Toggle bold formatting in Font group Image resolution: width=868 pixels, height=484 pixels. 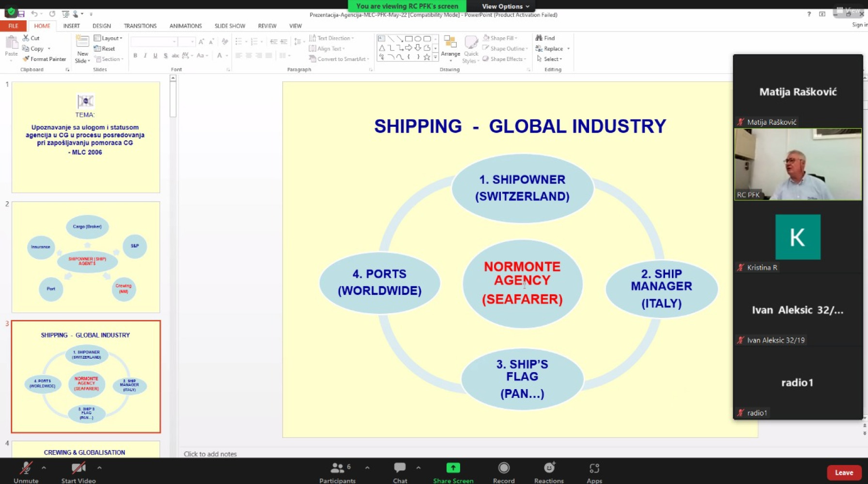point(135,56)
